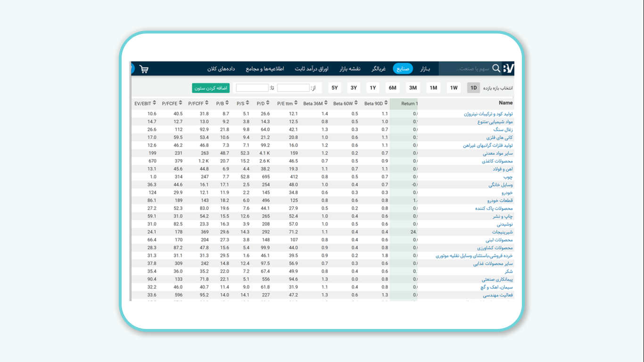Click the green اضافه کردن ستون button
The image size is (644, 362).
(x=211, y=88)
